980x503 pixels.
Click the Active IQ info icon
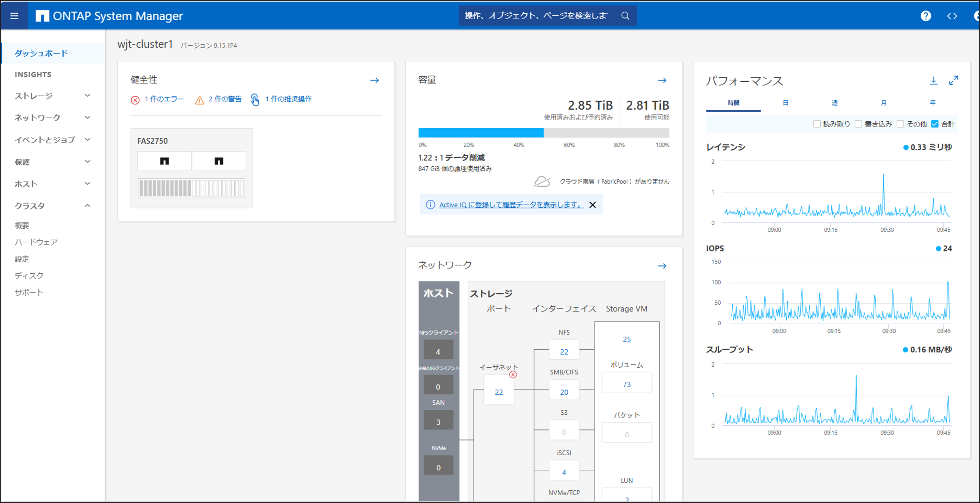430,205
